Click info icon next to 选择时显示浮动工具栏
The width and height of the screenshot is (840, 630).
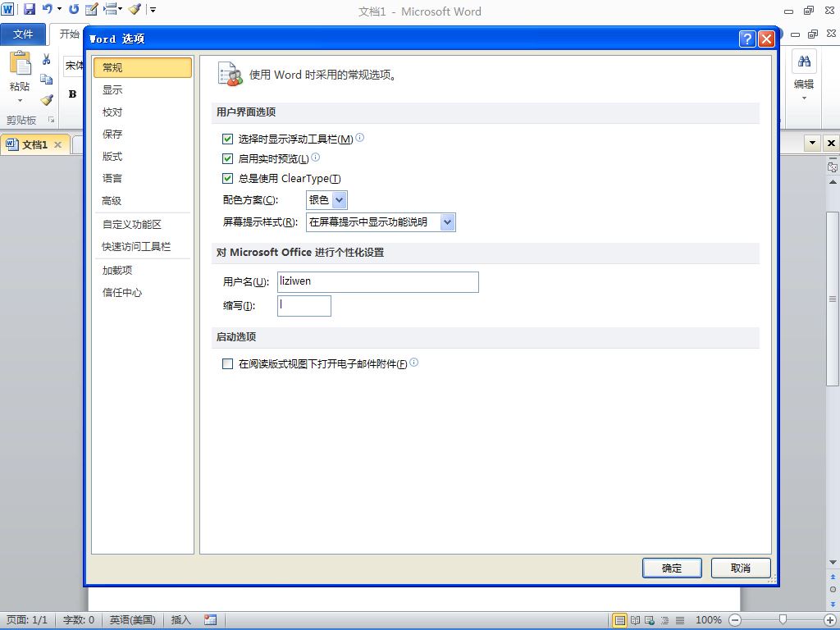pos(360,137)
